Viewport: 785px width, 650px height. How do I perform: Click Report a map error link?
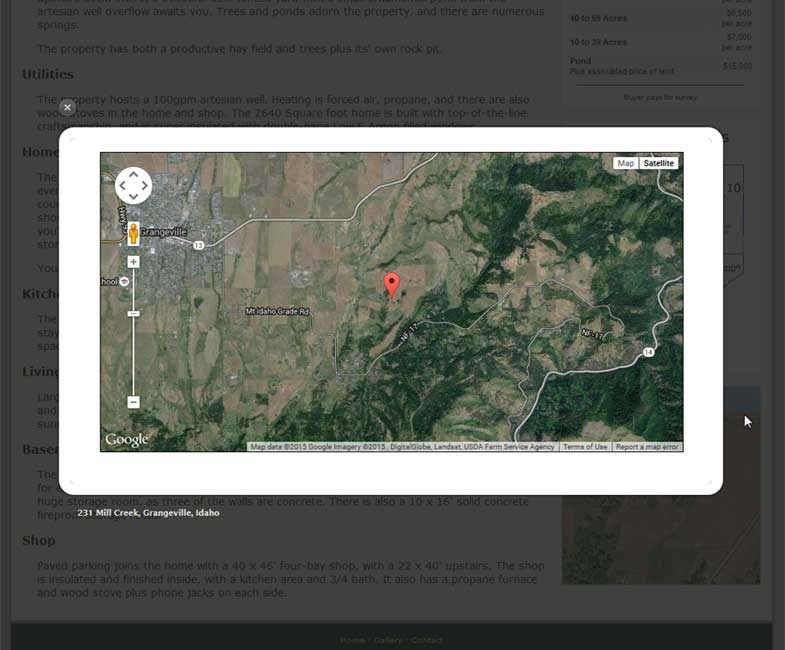click(x=647, y=447)
